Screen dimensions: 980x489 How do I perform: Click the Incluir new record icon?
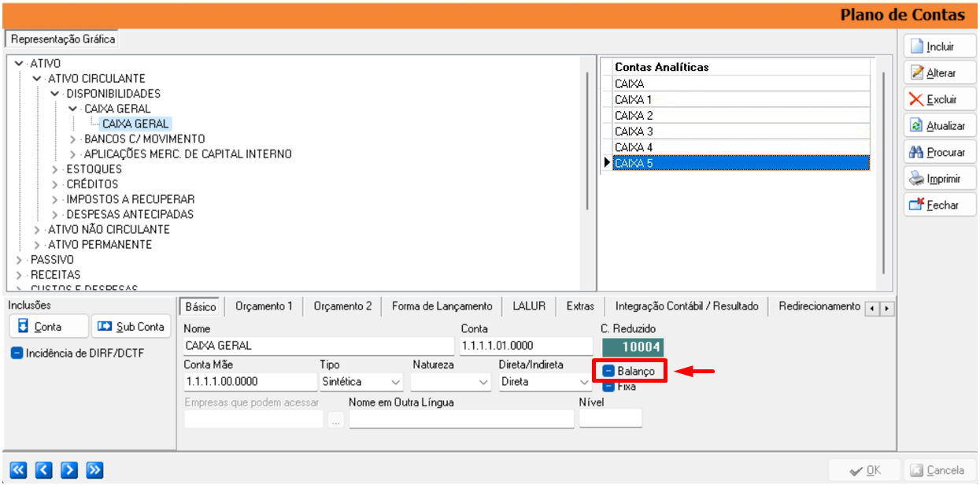pyautogui.click(x=916, y=46)
